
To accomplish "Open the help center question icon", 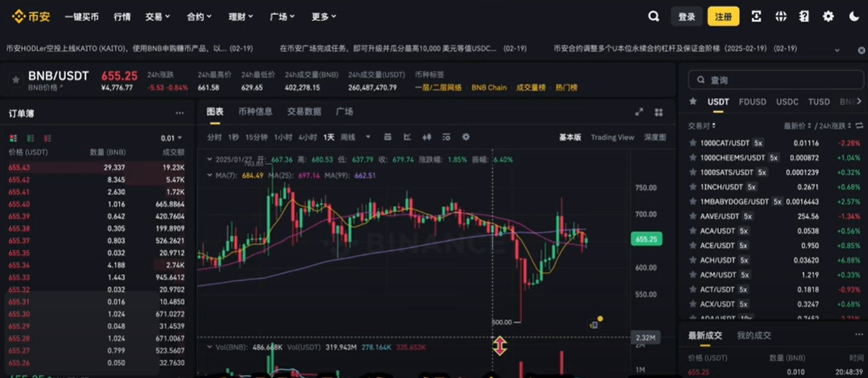I will (804, 17).
